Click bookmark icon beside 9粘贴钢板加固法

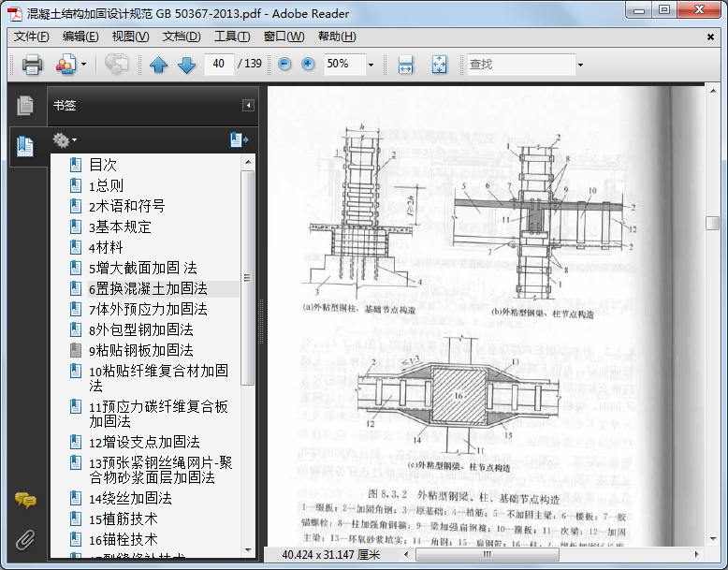pyautogui.click(x=75, y=350)
